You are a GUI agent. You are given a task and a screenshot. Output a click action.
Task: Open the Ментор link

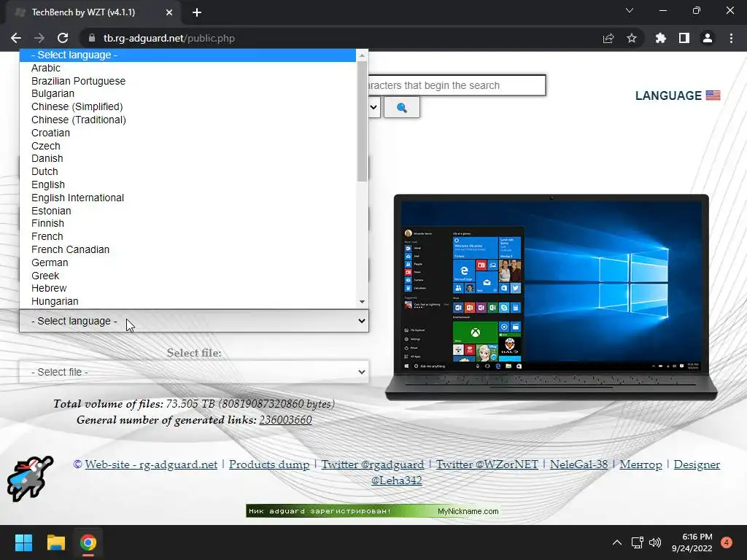tap(640, 464)
